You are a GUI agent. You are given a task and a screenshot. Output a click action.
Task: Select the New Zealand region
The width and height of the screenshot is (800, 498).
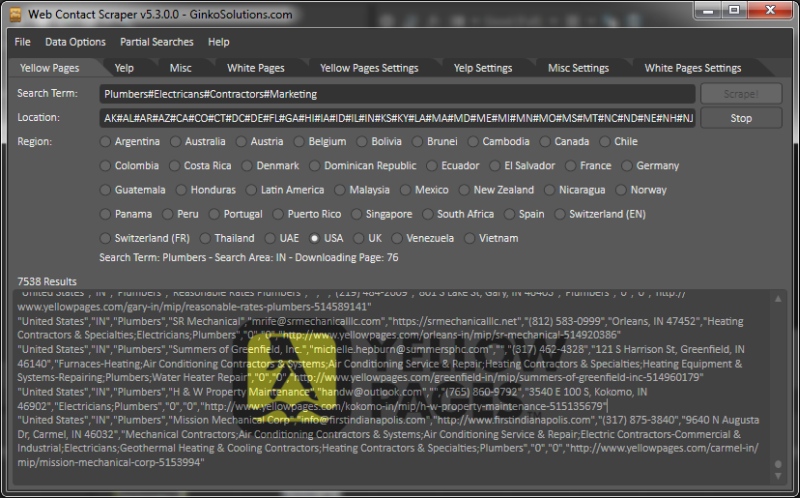coord(496,190)
